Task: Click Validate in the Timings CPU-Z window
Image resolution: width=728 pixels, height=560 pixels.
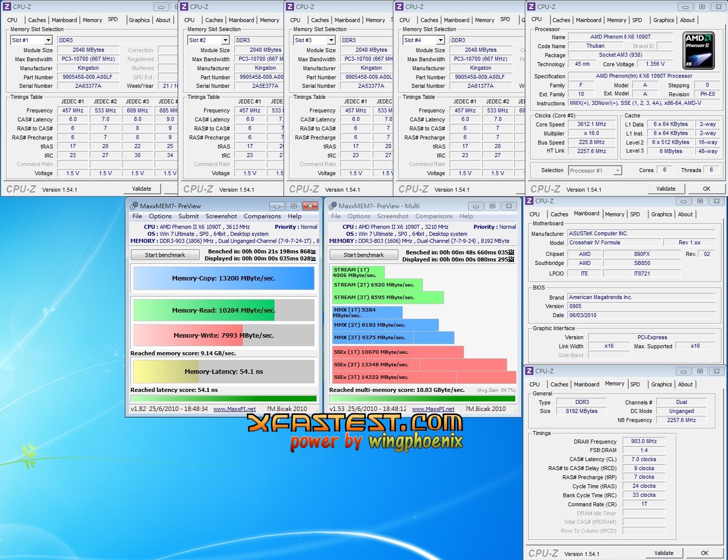Action: 664,553
